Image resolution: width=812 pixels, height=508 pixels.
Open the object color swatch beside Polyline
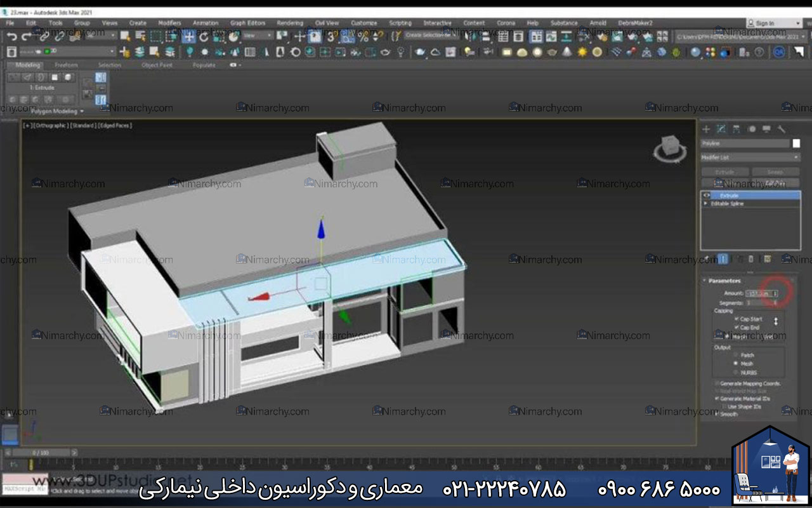click(x=797, y=144)
